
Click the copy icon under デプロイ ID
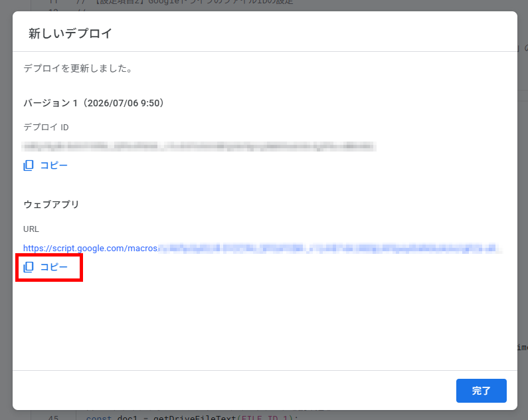point(29,165)
